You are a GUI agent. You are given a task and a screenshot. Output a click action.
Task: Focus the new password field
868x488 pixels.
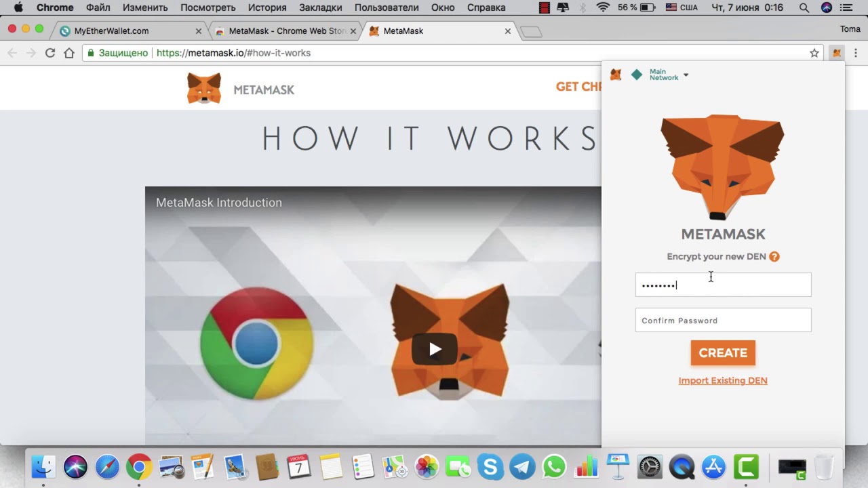click(x=723, y=285)
